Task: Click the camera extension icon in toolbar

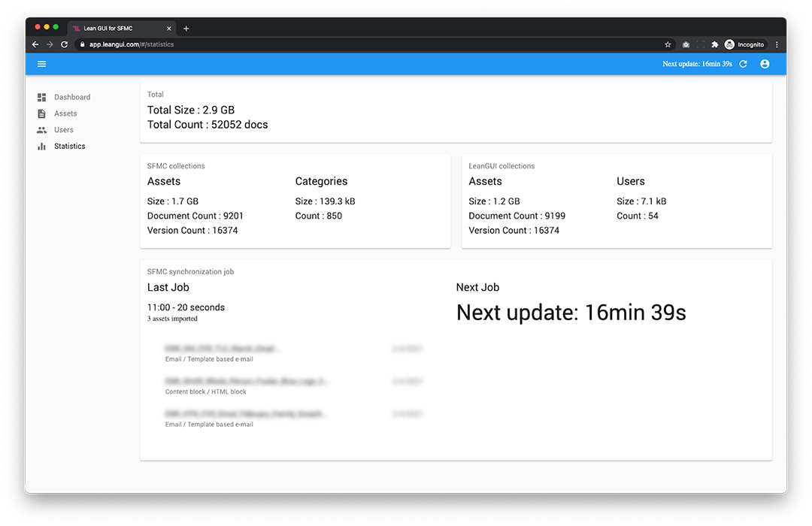Action: 686,44
